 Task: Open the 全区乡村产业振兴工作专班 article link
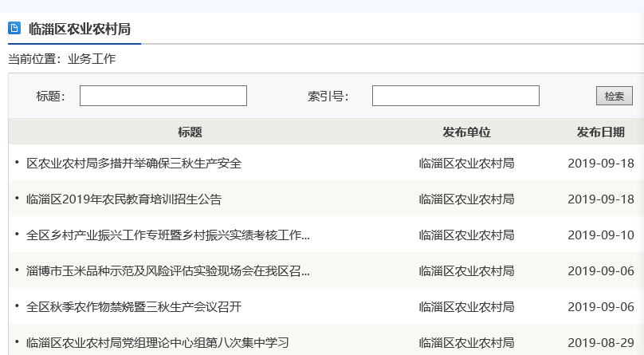click(x=167, y=235)
